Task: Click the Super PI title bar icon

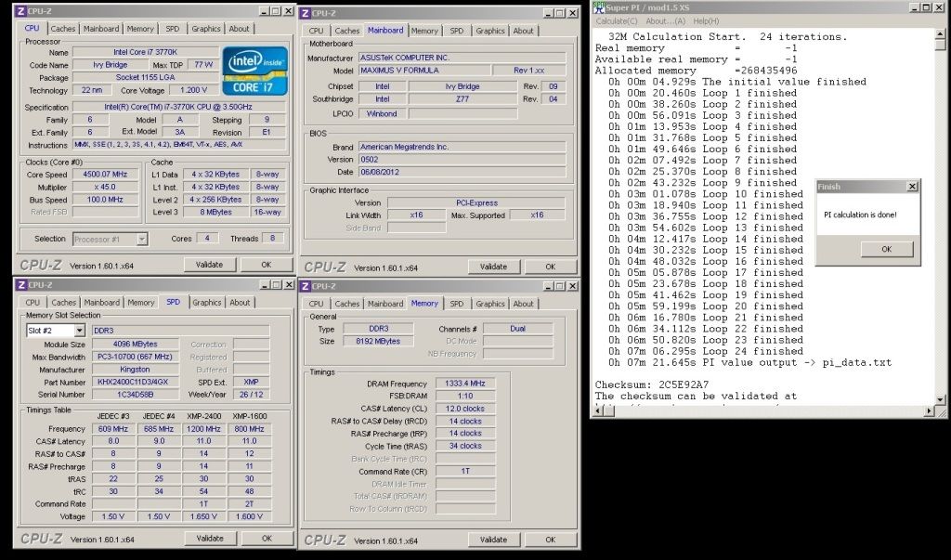Action: tap(600, 7)
